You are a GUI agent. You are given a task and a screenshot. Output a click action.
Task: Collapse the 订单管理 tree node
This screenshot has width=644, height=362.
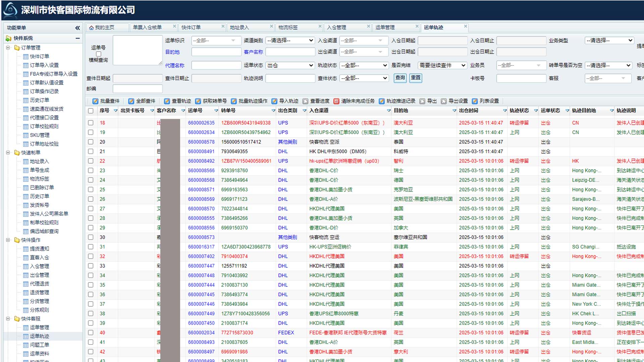tap(8, 48)
